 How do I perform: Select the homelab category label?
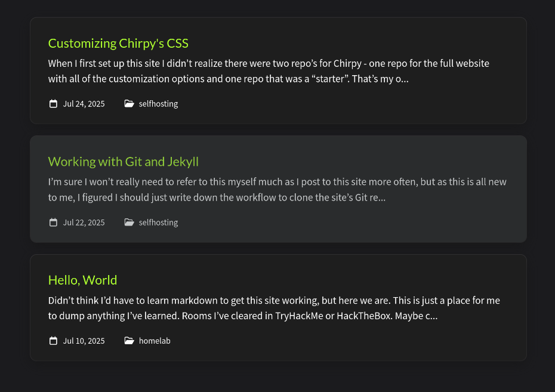click(x=155, y=341)
